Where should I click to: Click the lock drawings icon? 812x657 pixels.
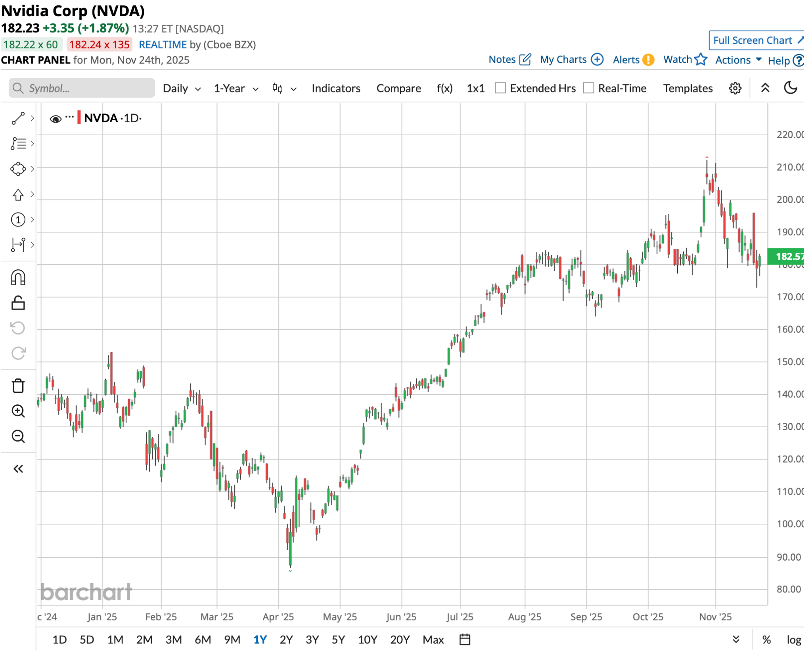18,303
